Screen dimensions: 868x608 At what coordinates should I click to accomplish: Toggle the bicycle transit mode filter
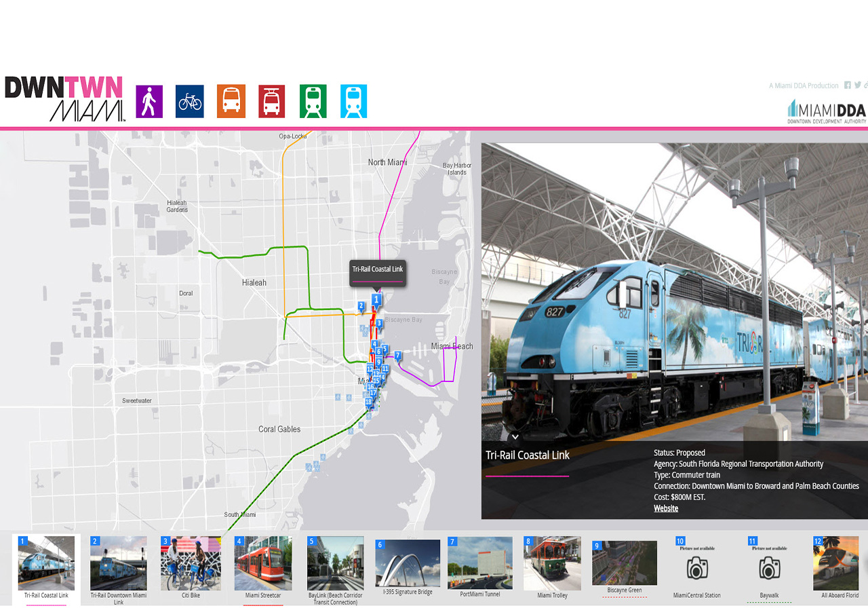(x=190, y=101)
